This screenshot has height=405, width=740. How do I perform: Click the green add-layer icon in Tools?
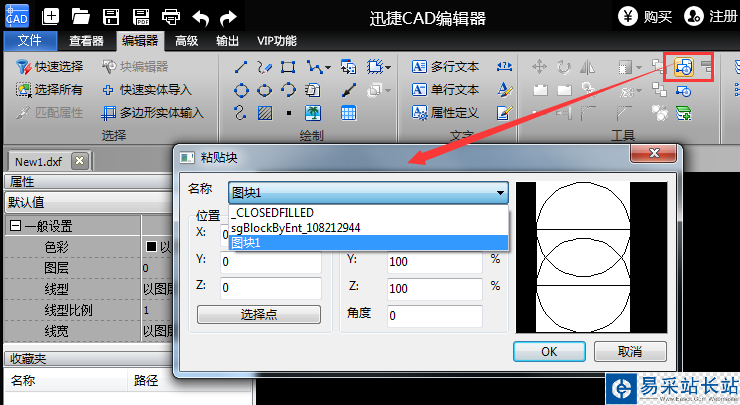(x=683, y=113)
